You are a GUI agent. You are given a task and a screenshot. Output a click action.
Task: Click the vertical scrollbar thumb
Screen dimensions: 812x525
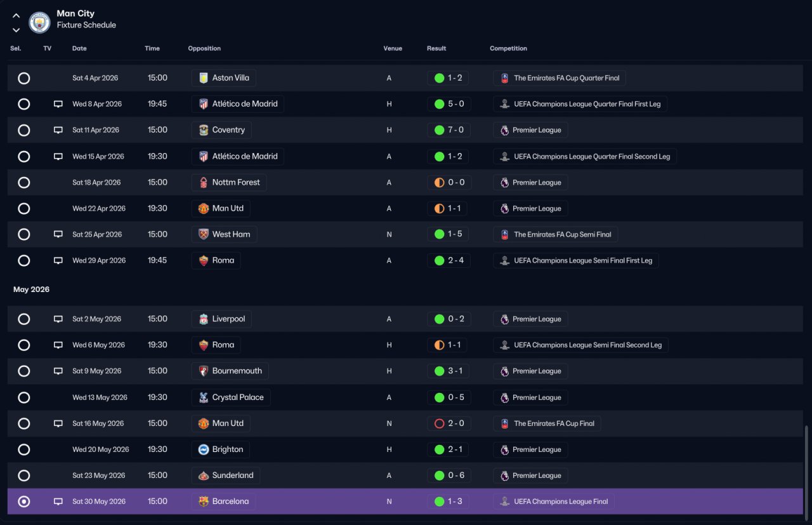tap(807, 471)
